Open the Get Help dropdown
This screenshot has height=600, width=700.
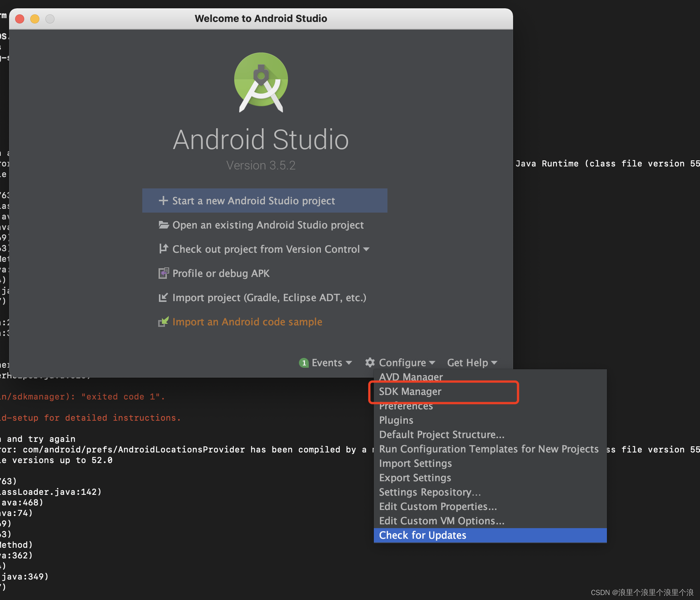[472, 362]
